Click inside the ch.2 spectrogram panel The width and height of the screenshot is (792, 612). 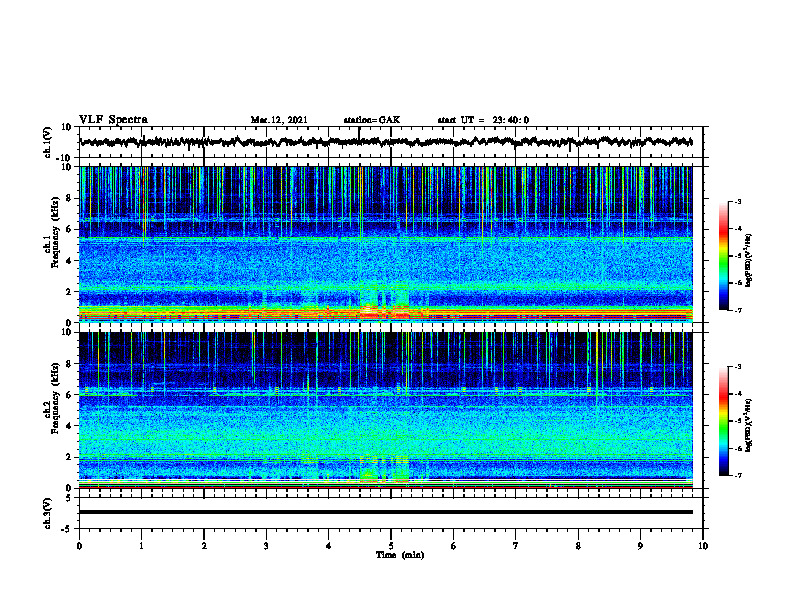click(386, 410)
